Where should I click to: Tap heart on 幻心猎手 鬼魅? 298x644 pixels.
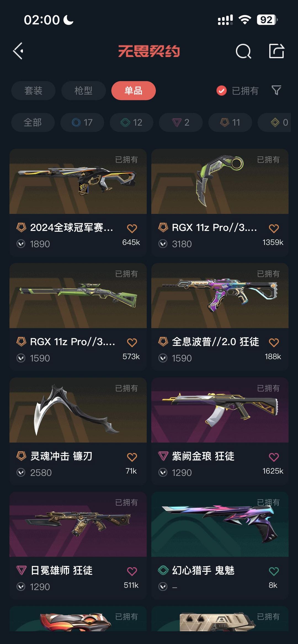pos(274,571)
